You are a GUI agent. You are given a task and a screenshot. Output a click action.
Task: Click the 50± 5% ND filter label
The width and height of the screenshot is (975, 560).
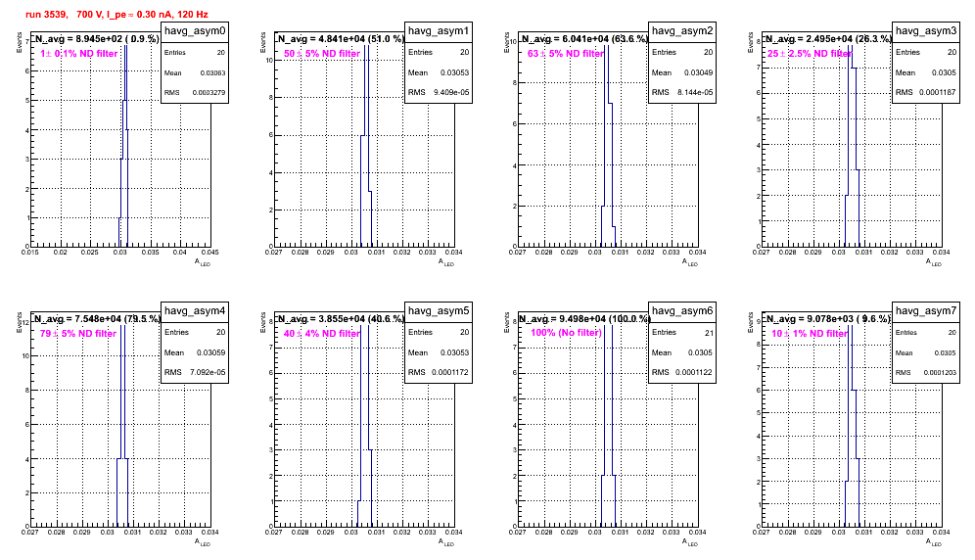pos(322,54)
